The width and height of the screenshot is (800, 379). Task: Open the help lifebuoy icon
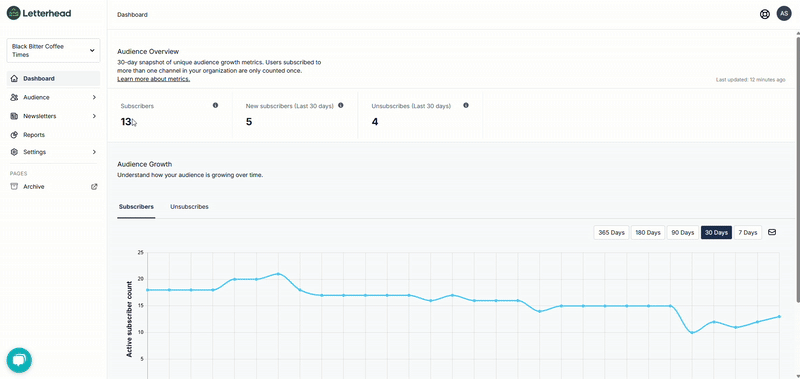[x=764, y=14]
